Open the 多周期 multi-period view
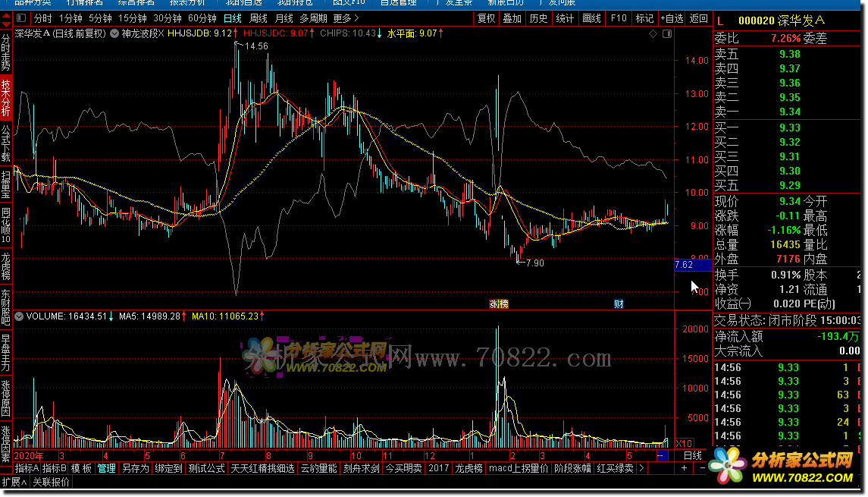 click(x=313, y=18)
